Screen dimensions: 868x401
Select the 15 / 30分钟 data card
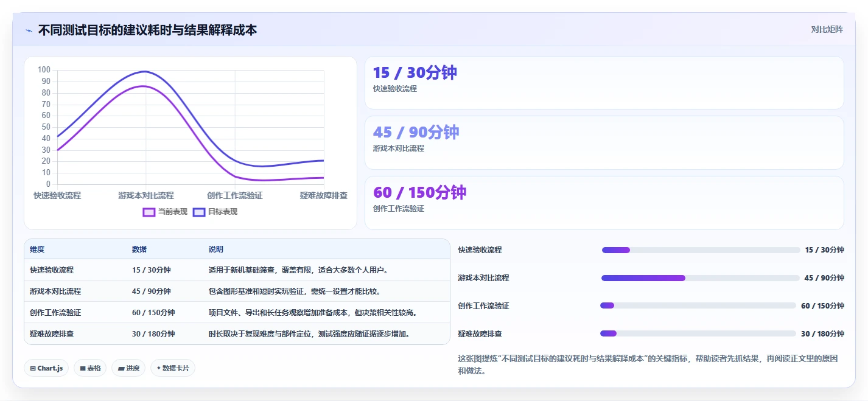point(604,83)
